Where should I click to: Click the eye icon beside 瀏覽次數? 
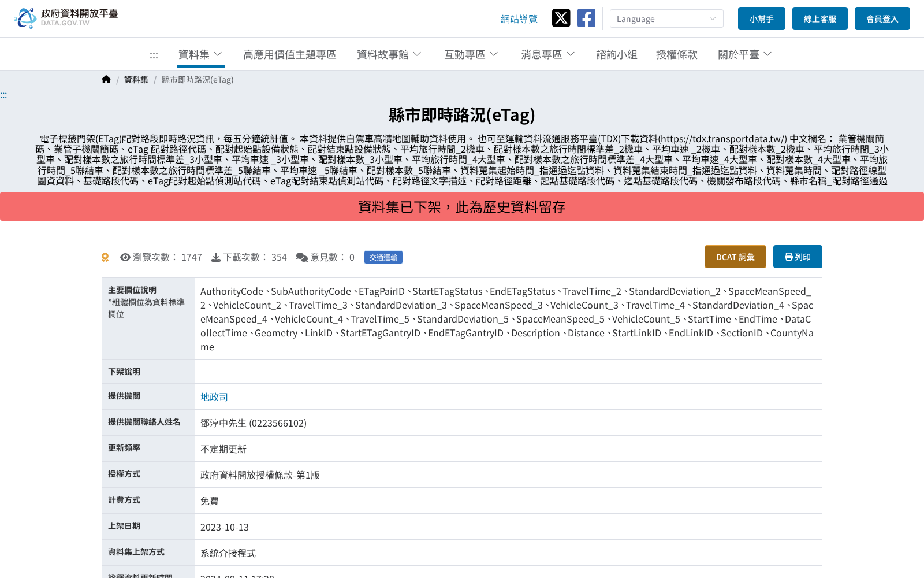pyautogui.click(x=125, y=257)
